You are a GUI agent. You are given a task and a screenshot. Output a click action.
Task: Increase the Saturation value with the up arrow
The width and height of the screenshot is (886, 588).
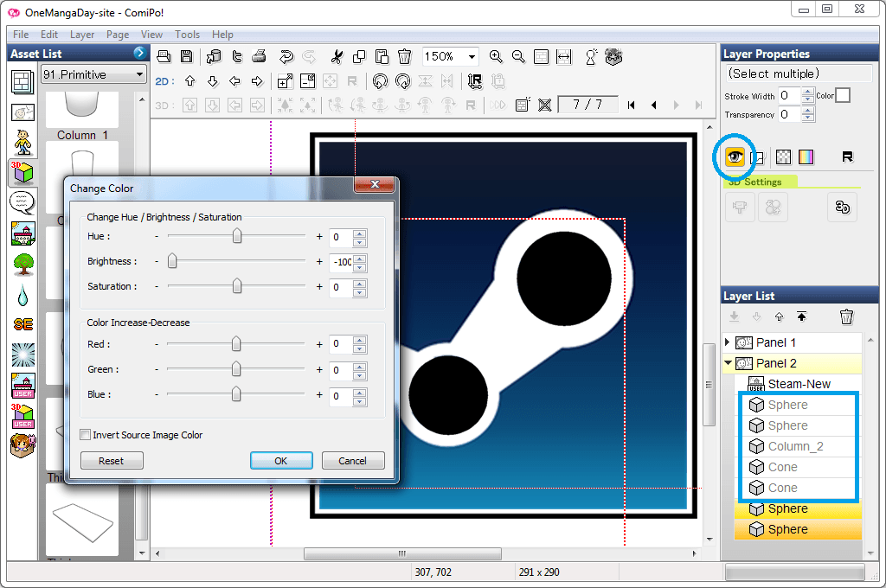coord(359,283)
